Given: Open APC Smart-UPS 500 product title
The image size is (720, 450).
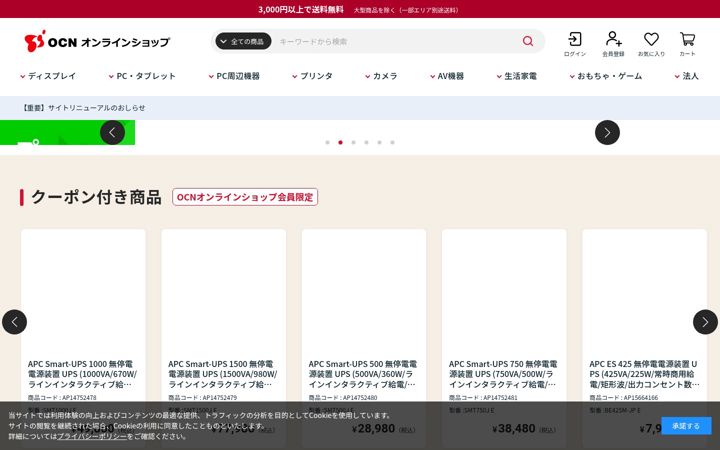Looking at the screenshot, I should pos(363,374).
